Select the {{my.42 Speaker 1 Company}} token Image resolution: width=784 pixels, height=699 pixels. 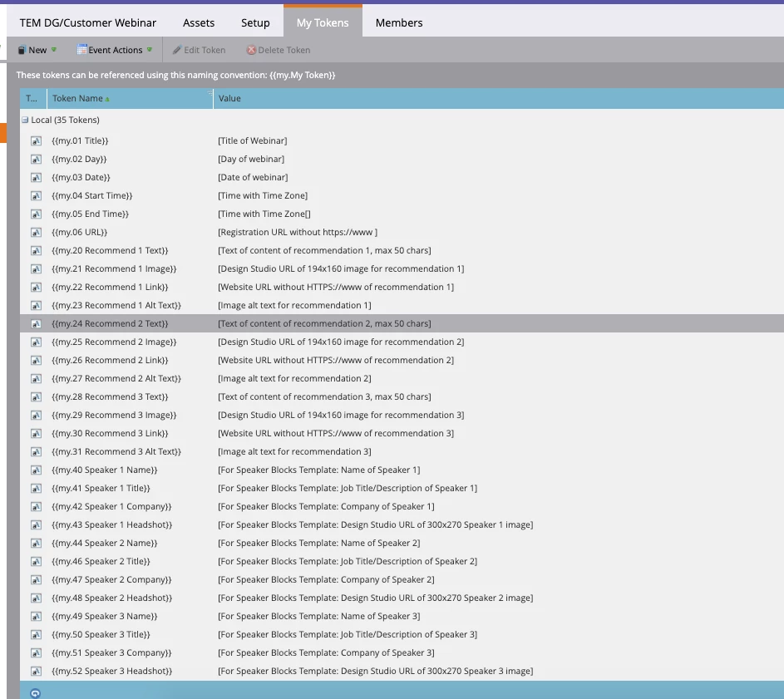(x=111, y=506)
